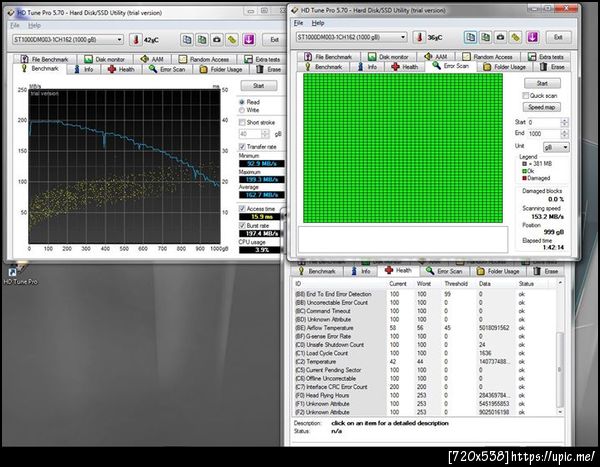
Task: Open options via yellow tag icon, Error Scan window
Action: coord(516,37)
